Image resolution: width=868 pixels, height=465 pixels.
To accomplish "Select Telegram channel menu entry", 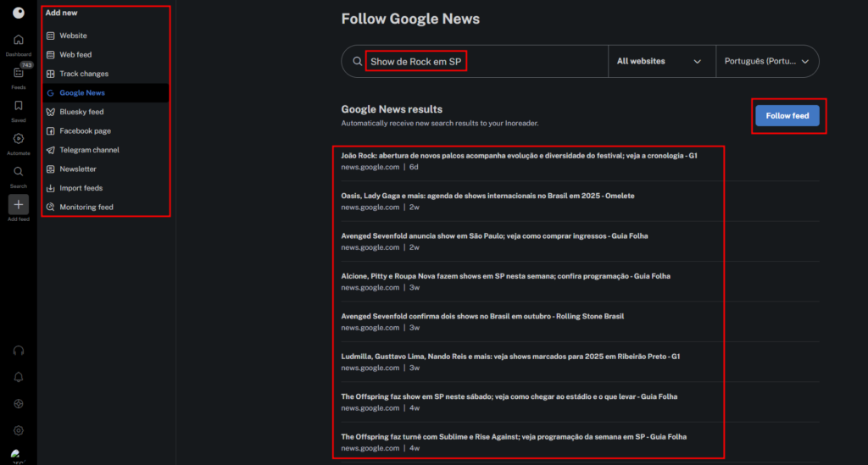I will (106, 150).
